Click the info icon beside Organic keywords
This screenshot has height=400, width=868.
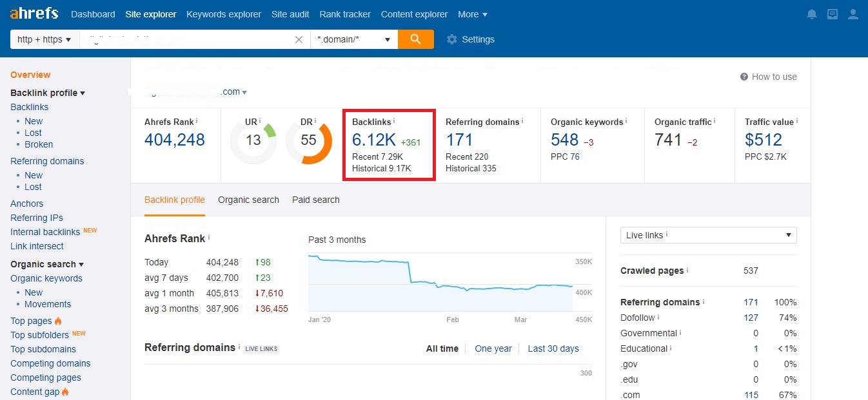coord(626,120)
